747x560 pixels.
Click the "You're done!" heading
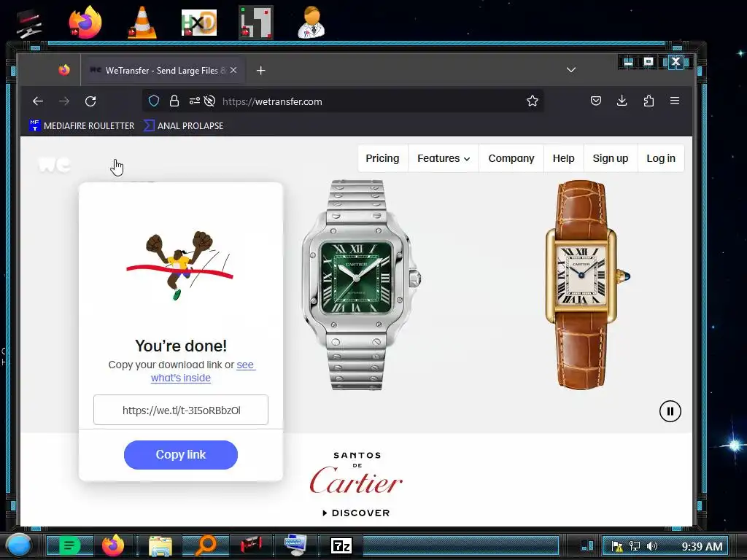click(x=181, y=346)
